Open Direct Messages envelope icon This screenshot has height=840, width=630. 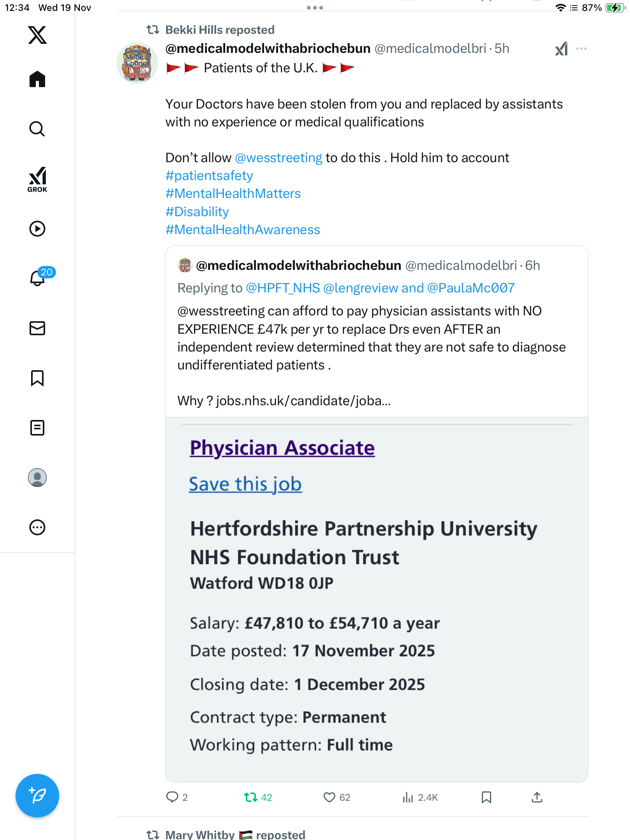pyautogui.click(x=37, y=328)
